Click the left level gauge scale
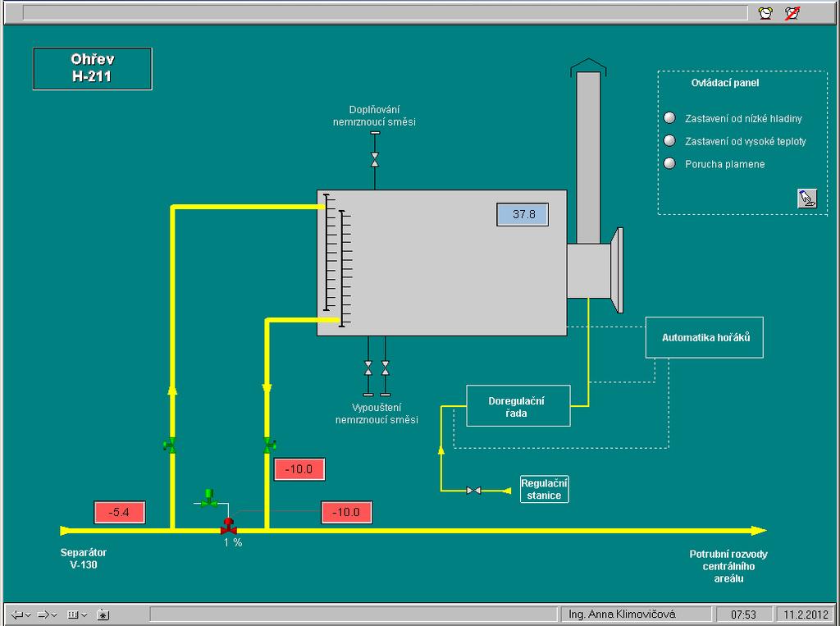The image size is (840, 626). click(x=330, y=253)
